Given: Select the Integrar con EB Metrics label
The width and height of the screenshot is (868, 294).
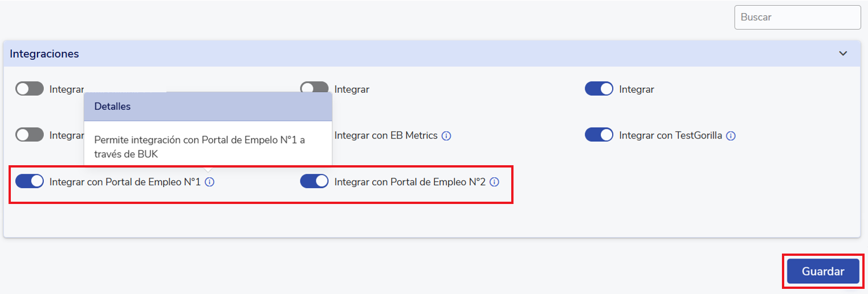Looking at the screenshot, I should [x=386, y=136].
